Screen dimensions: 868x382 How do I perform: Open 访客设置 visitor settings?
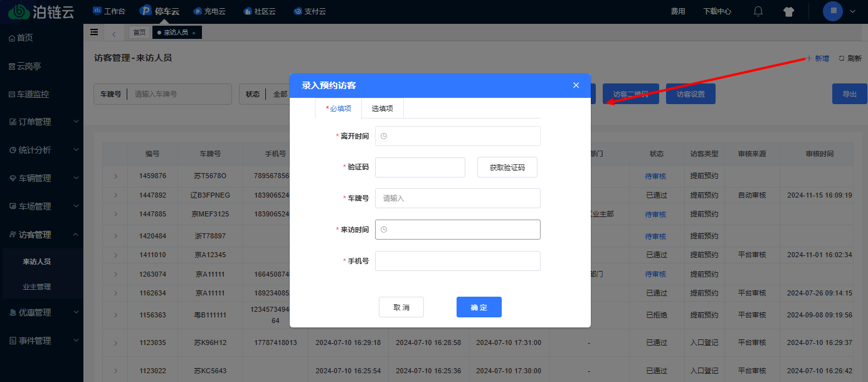click(691, 94)
